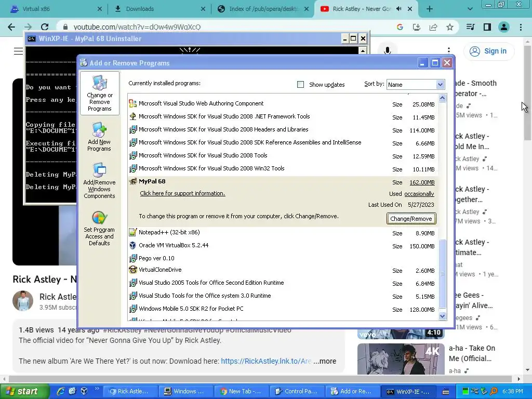Select Microsoft Windows SDK Win32 Tools entry
This screenshot has width=532, height=399.
283,168
